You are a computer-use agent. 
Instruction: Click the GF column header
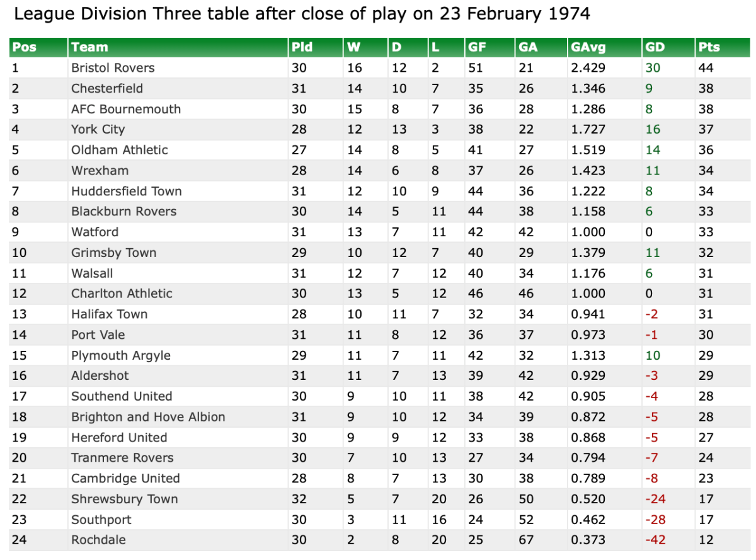point(476,47)
